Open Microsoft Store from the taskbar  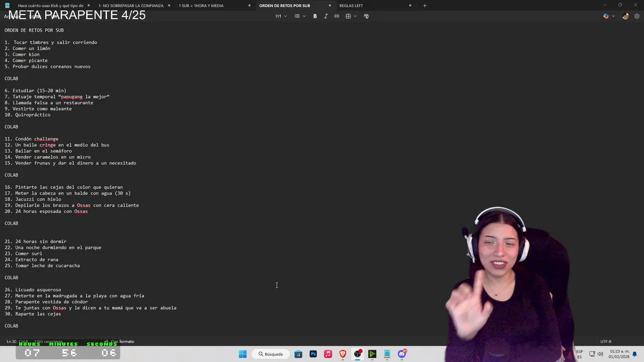point(298,354)
